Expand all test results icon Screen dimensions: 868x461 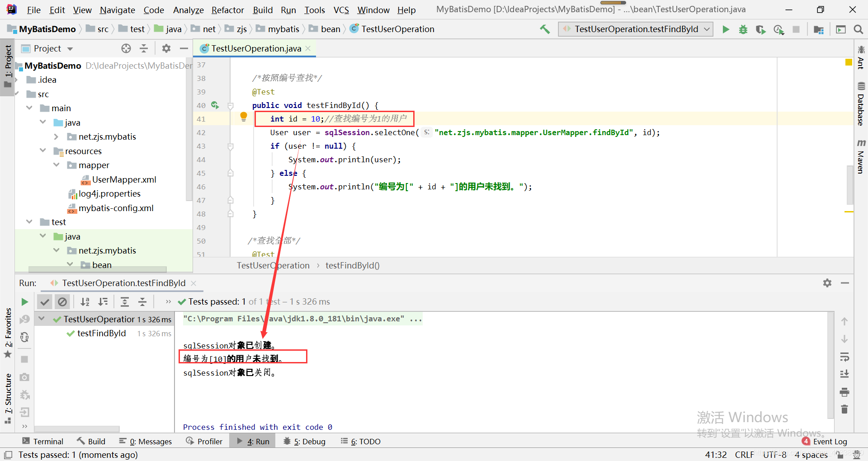pyautogui.click(x=125, y=302)
